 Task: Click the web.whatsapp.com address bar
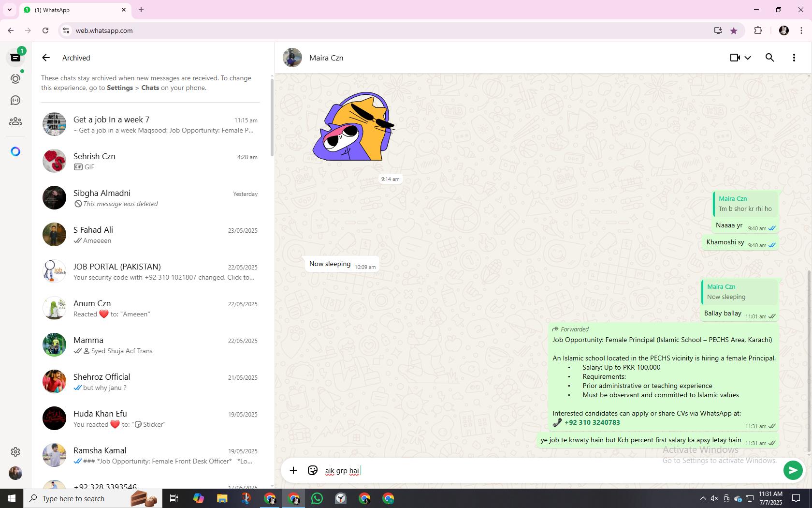click(387, 30)
